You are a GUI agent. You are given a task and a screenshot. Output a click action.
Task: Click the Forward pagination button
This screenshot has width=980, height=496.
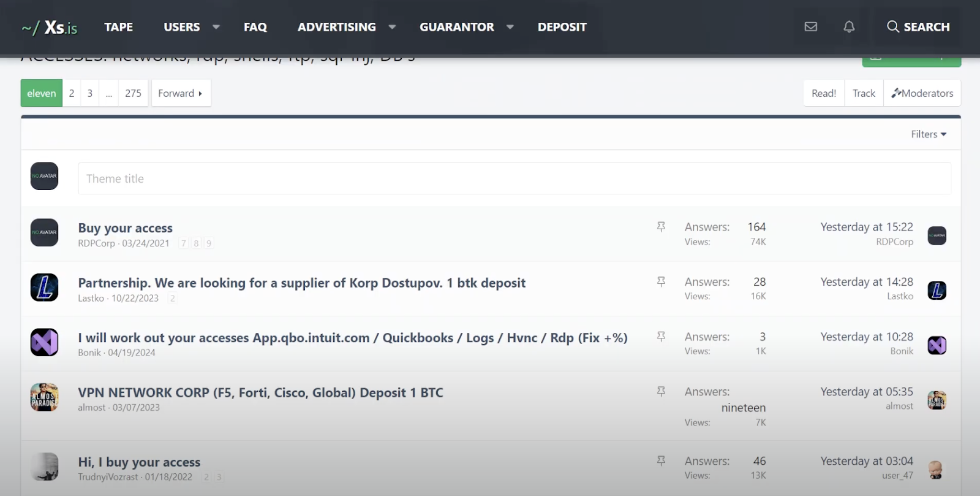[181, 93]
